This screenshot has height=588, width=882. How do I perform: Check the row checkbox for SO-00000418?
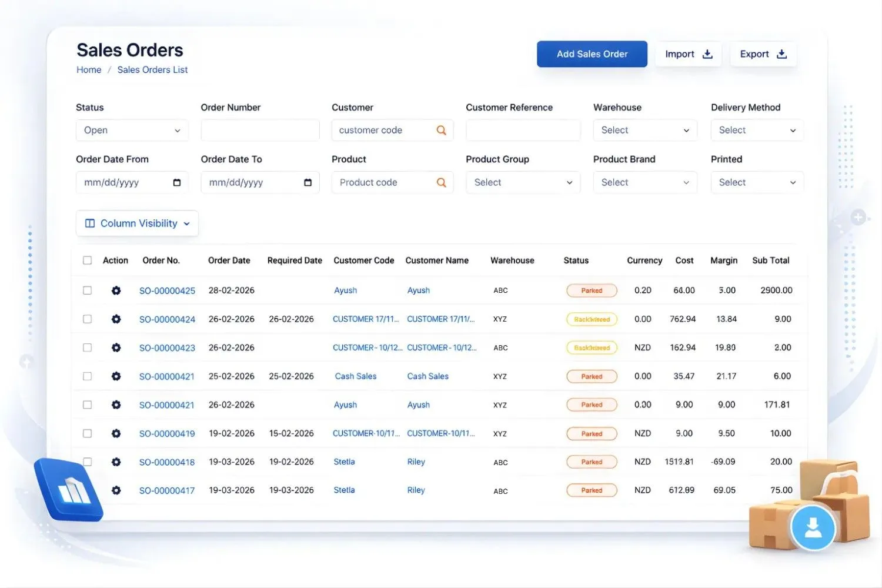click(87, 462)
